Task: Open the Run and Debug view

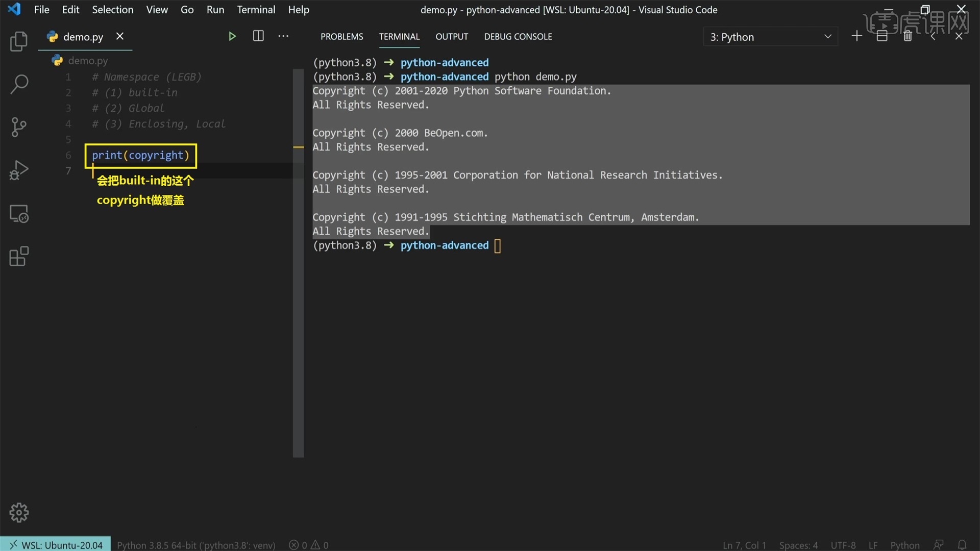Action: (x=19, y=170)
